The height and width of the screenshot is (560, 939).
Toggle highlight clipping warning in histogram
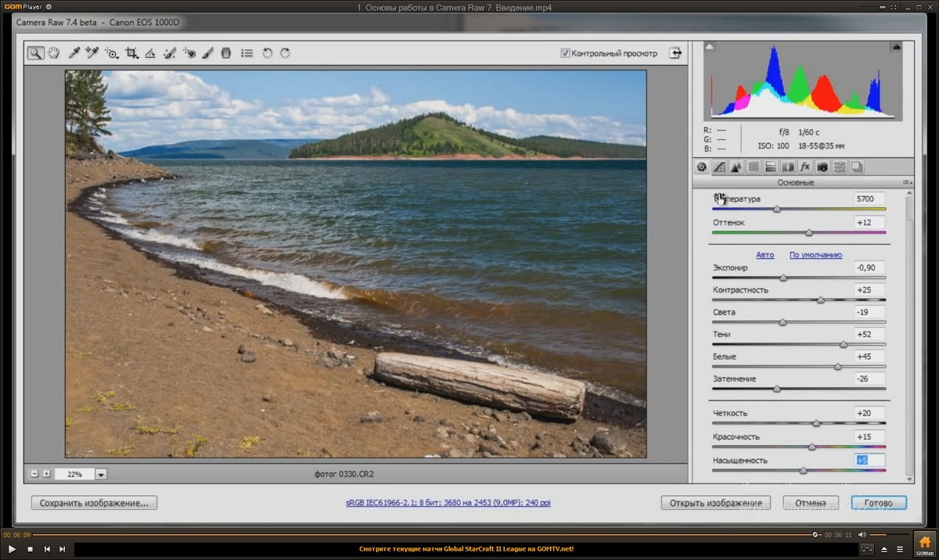coord(896,48)
